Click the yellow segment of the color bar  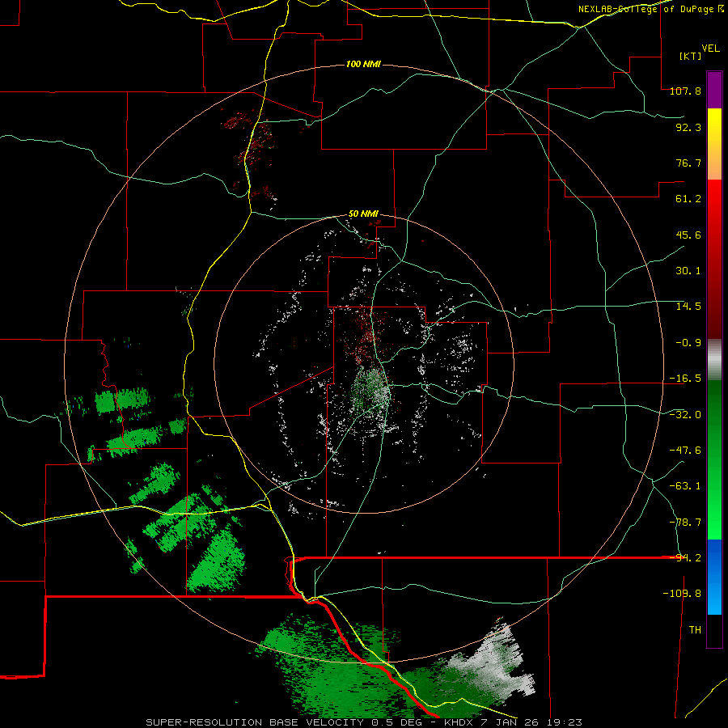coord(714,144)
